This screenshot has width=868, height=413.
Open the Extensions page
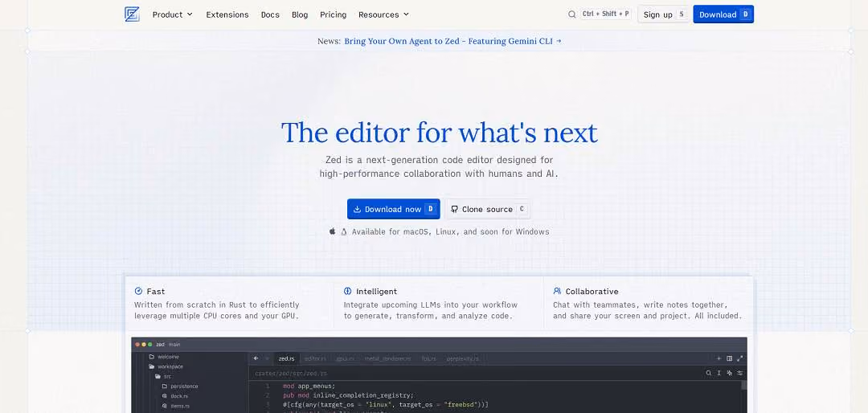227,14
